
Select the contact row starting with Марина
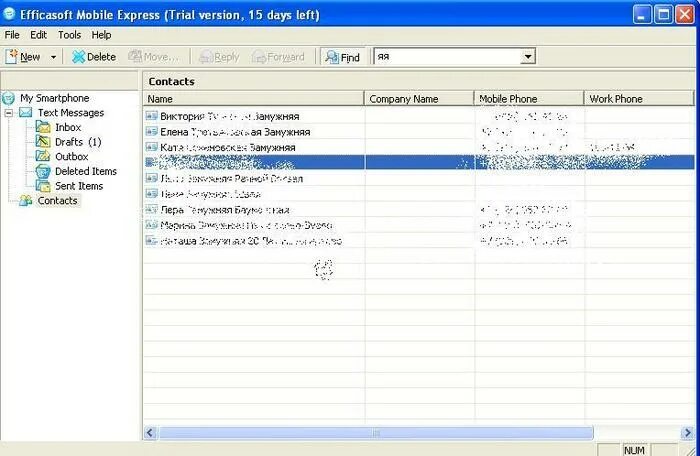coord(419,225)
